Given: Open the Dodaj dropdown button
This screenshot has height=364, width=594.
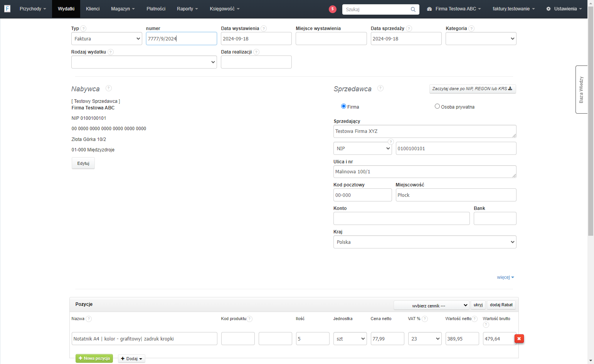Looking at the screenshot, I should point(131,359).
